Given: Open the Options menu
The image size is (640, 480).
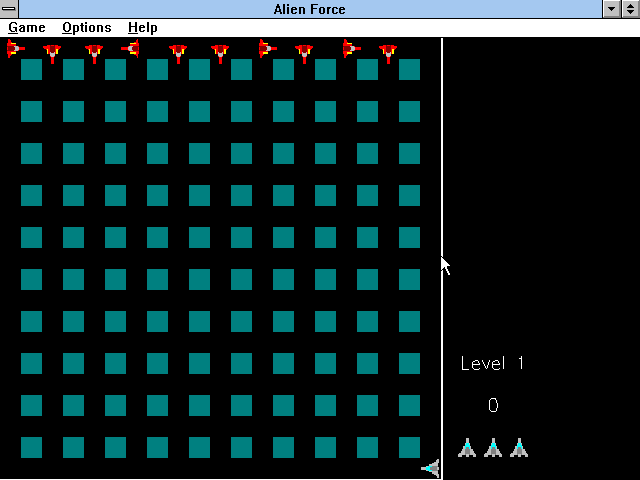Looking at the screenshot, I should coord(87,28).
